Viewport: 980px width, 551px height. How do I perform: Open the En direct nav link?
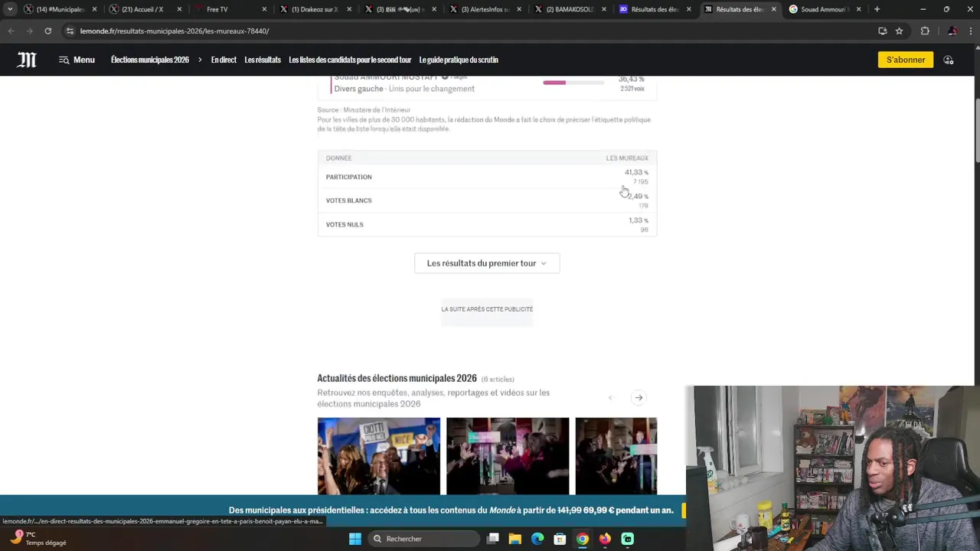[x=224, y=60]
